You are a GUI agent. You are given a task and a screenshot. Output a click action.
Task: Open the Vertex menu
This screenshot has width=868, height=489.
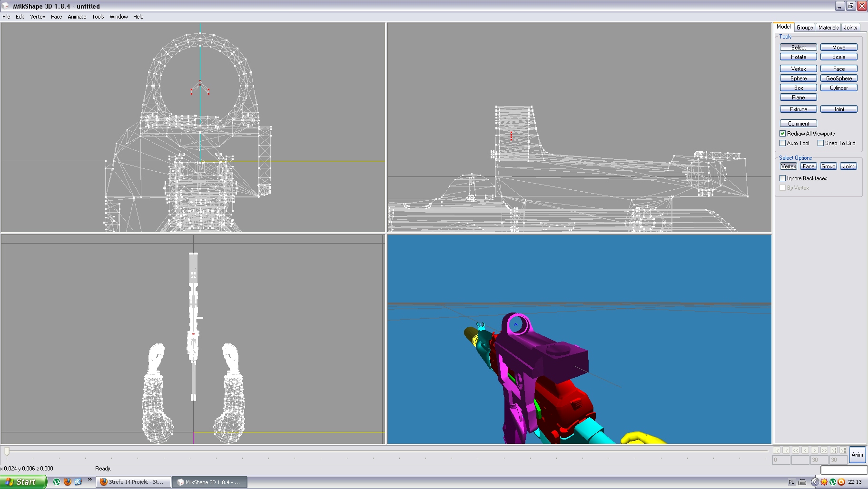[x=38, y=17]
